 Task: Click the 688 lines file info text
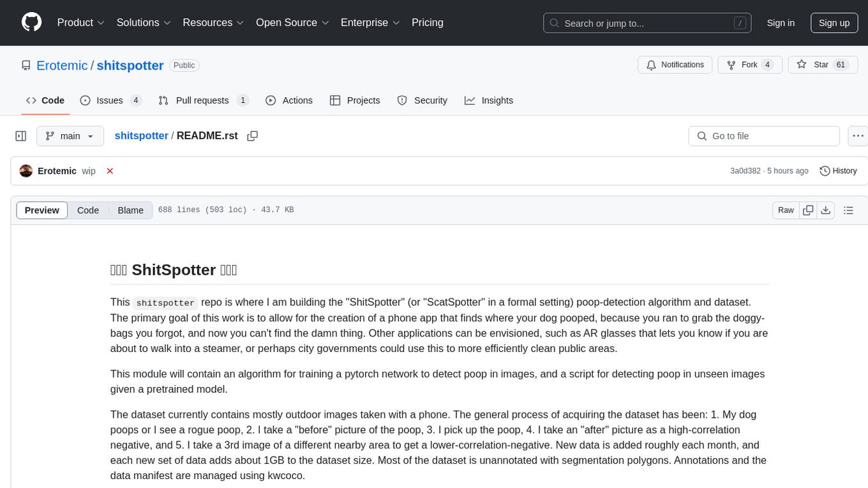(226, 210)
